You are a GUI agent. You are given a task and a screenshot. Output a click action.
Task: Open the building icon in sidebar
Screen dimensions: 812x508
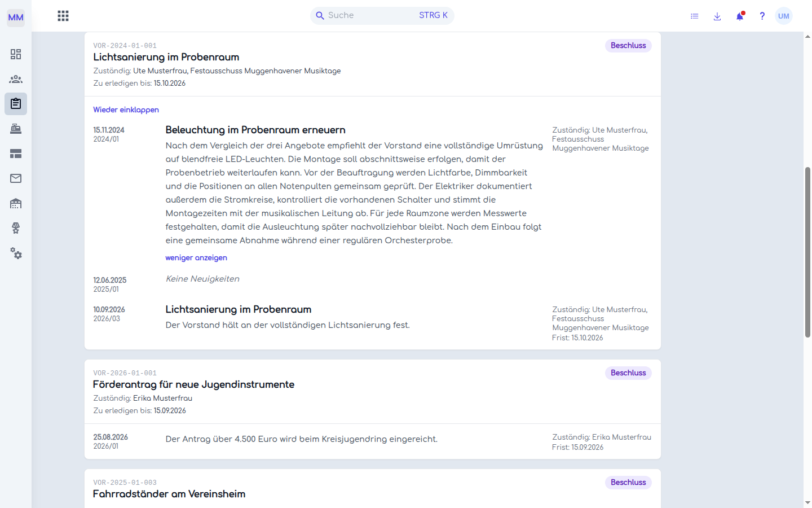tap(16, 203)
